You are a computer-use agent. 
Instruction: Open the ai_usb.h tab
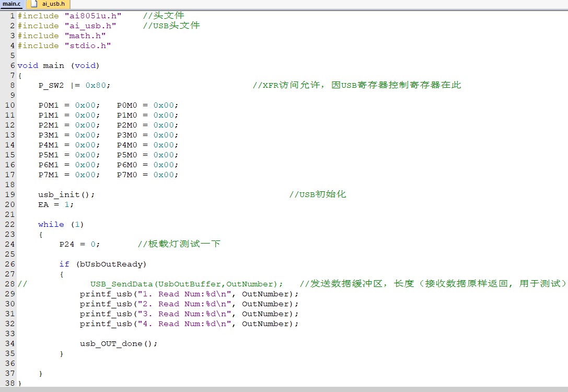(x=53, y=4)
